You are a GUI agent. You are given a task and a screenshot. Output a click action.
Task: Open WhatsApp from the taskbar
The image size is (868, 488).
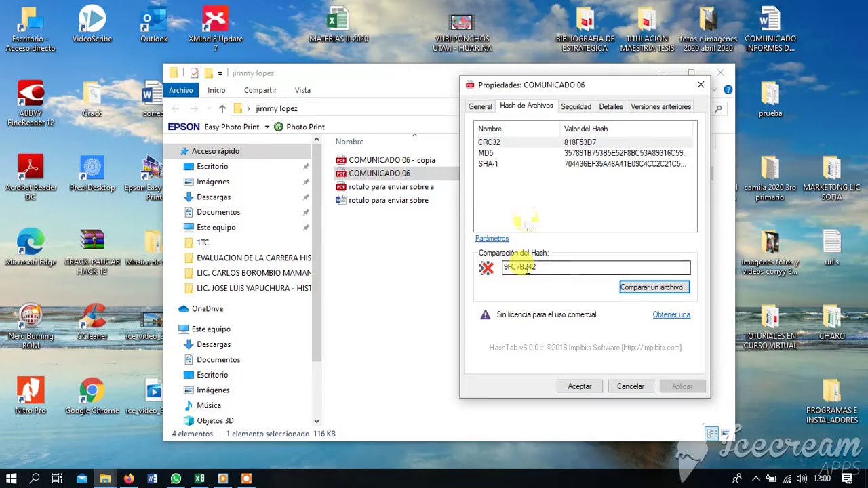(x=176, y=479)
